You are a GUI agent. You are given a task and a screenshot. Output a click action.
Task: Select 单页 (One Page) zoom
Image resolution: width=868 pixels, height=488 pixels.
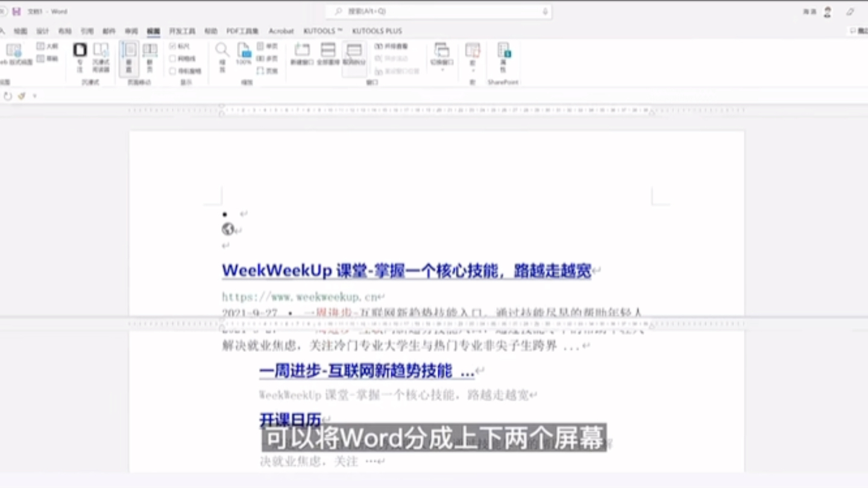(x=267, y=46)
